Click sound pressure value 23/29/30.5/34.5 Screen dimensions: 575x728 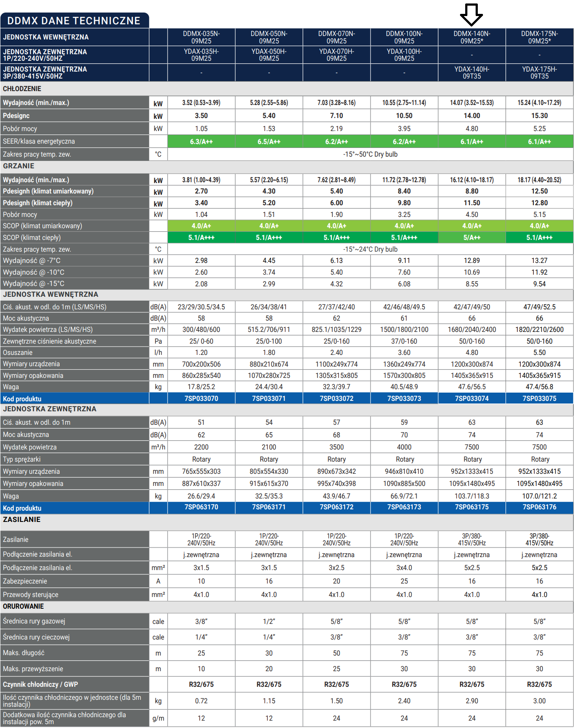point(201,307)
